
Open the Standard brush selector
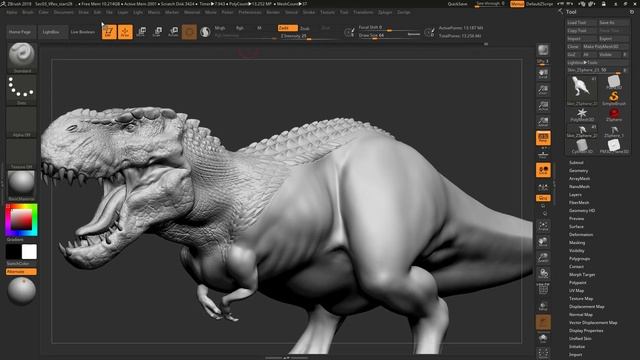coord(22,58)
